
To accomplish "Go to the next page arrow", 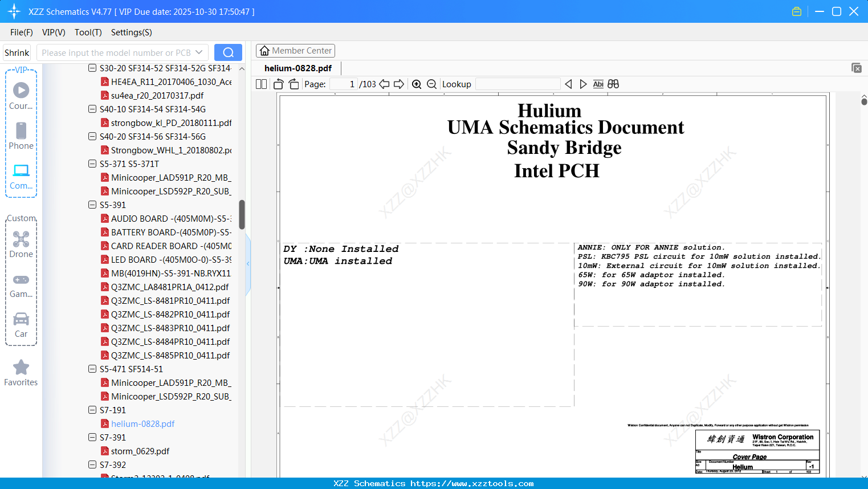I will tap(399, 84).
